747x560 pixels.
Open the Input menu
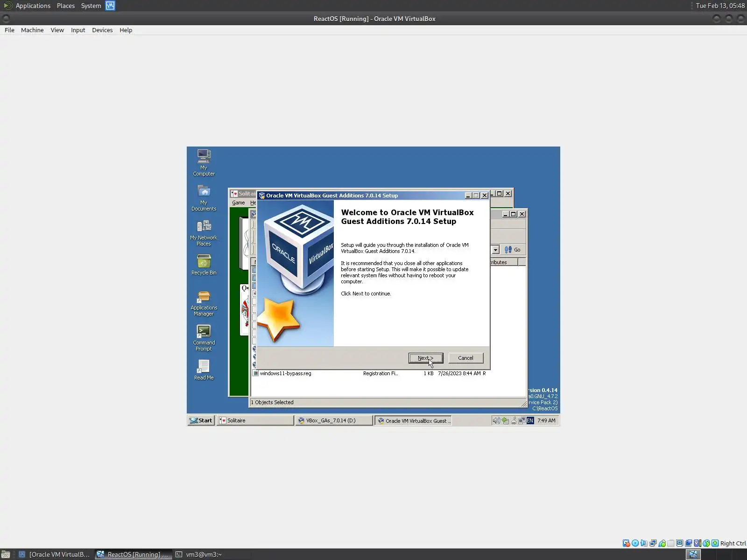click(78, 30)
